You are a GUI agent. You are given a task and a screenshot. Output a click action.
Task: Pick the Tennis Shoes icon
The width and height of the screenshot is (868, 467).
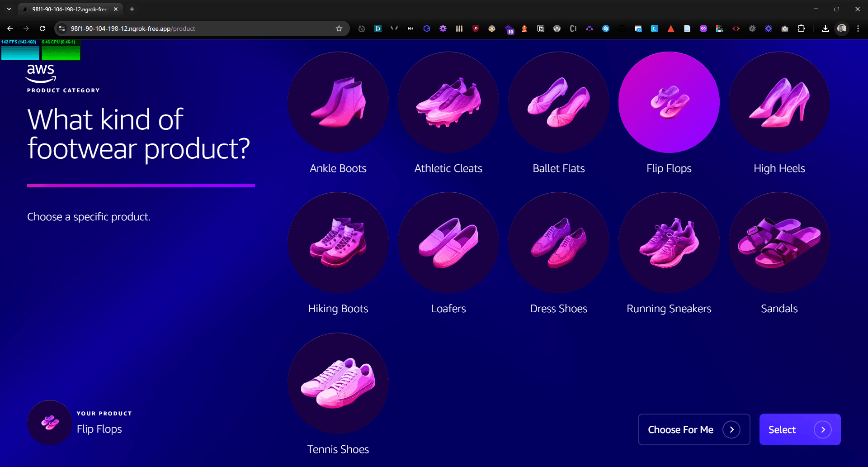coord(338,383)
